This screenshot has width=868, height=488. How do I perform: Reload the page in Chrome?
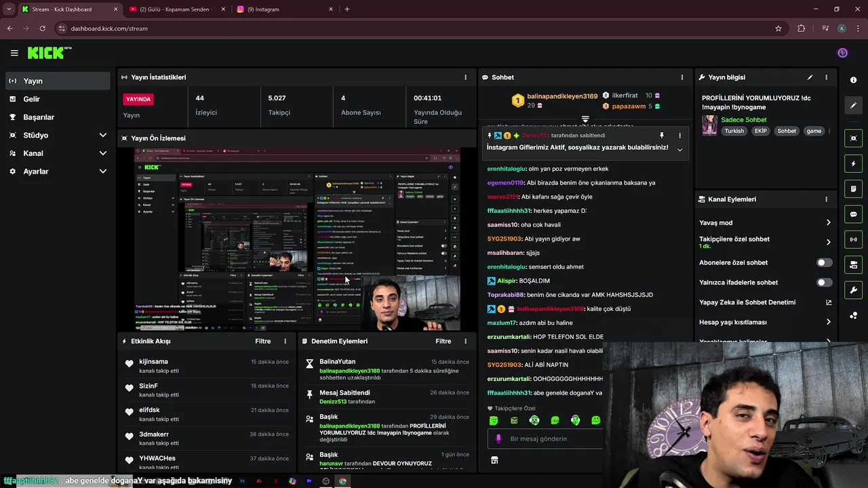pyautogui.click(x=42, y=28)
